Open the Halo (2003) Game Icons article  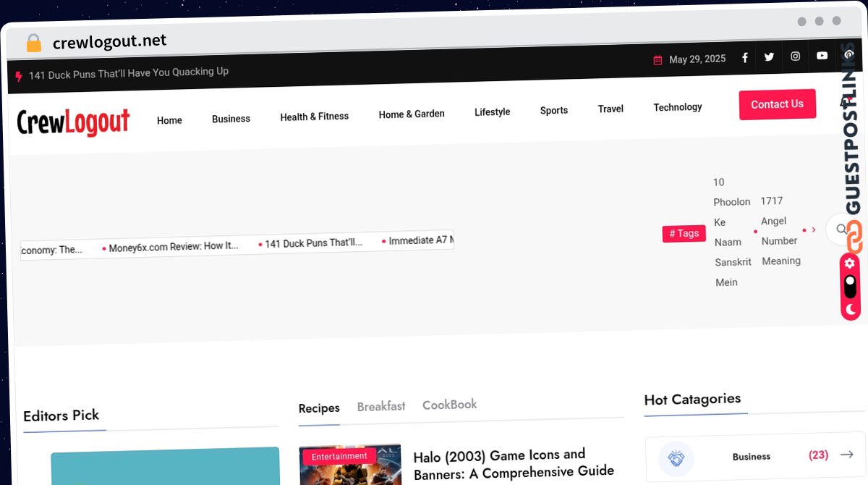click(514, 464)
